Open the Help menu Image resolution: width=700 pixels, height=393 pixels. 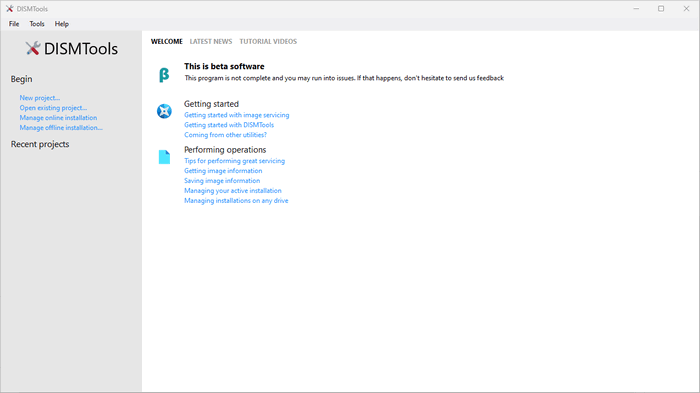click(62, 24)
